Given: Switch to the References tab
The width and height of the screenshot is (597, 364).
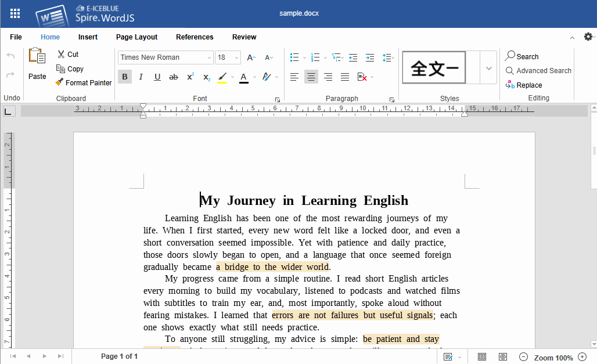Looking at the screenshot, I should click(195, 37).
